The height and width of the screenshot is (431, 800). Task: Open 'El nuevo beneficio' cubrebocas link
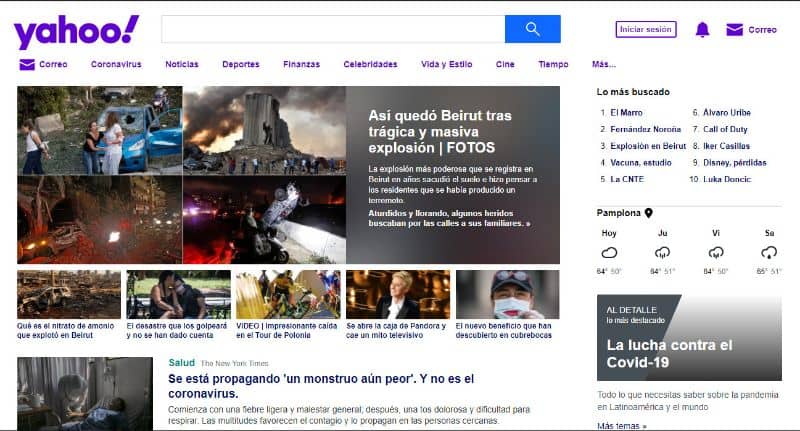point(504,331)
